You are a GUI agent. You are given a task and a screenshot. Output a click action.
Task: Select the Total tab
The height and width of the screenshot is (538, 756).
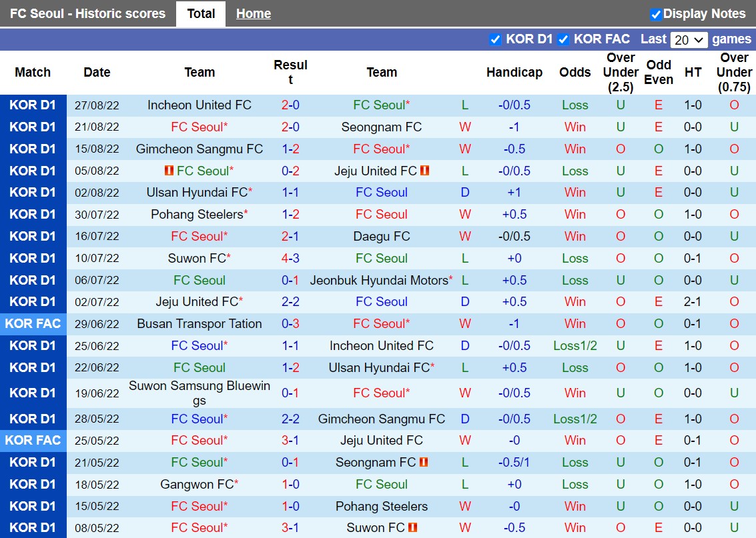pyautogui.click(x=200, y=13)
